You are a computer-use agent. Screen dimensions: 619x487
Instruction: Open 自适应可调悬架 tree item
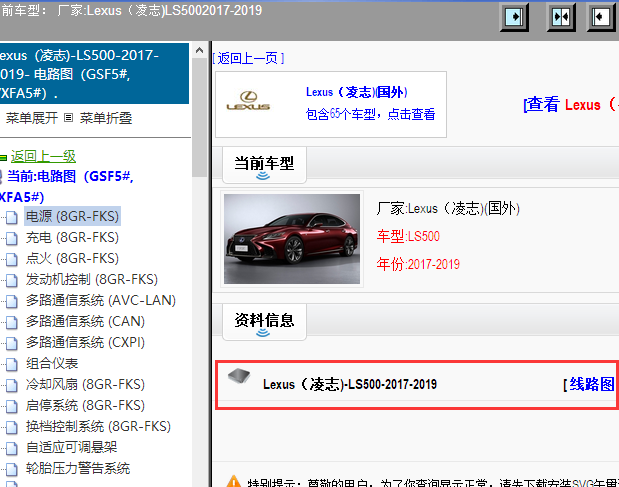coord(72,447)
